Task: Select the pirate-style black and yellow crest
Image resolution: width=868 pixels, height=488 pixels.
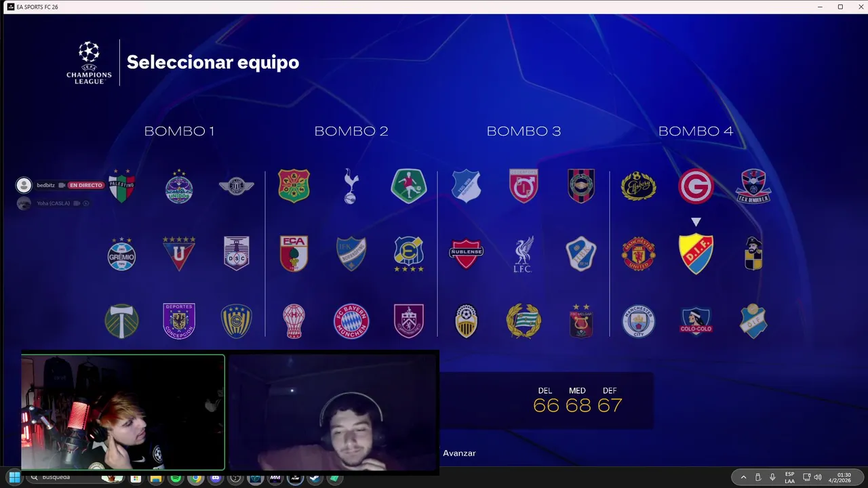Action: 753,254
